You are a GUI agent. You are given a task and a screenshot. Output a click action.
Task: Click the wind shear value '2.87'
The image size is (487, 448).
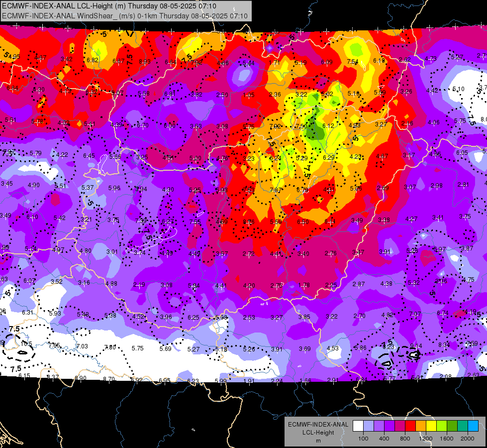point(359,284)
